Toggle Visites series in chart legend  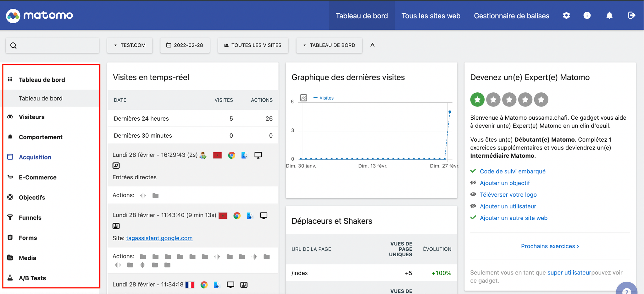tap(324, 98)
